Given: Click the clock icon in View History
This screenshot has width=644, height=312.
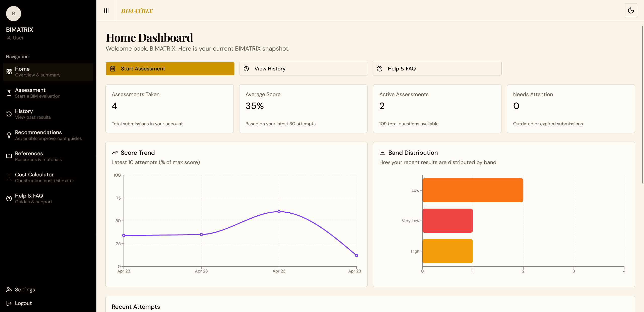Looking at the screenshot, I should pos(246,69).
